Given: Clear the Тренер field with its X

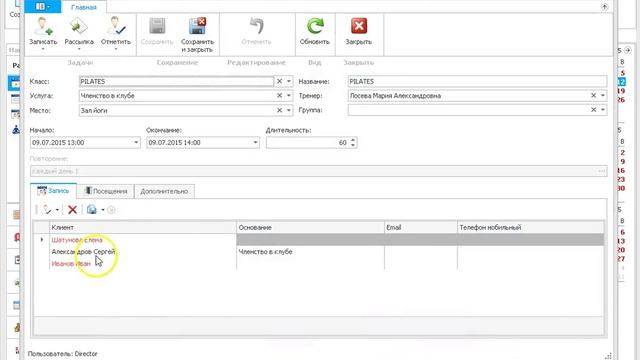Looking at the screenshot, I should pos(593,96).
